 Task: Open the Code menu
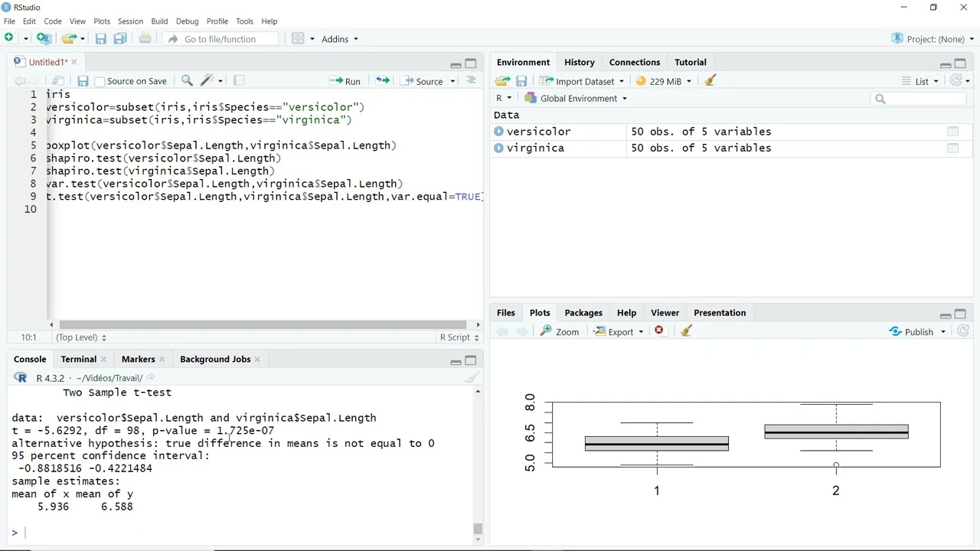point(53,21)
